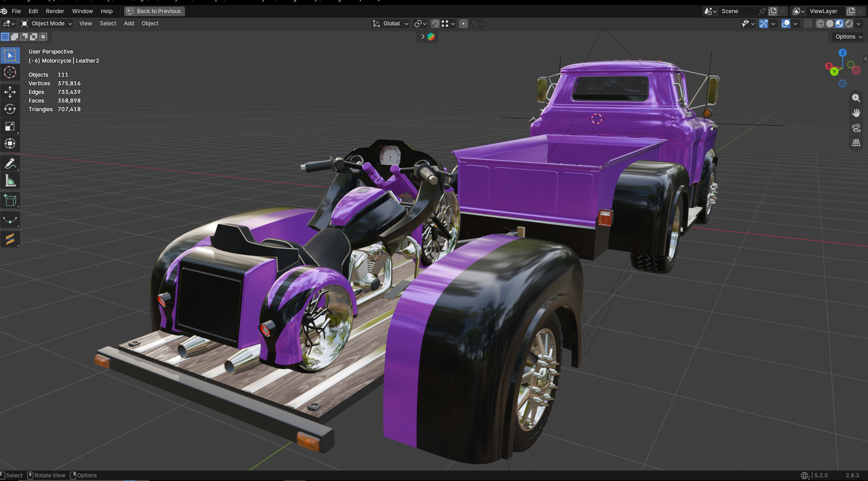Screen dimensions: 868x481
Task: Click the Blender logo menu icon
Action: pos(4,11)
